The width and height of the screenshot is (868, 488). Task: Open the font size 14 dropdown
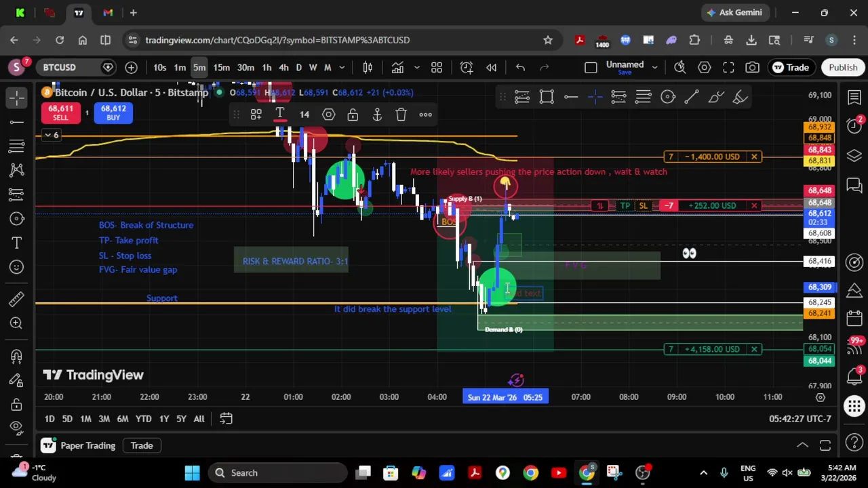[304, 115]
